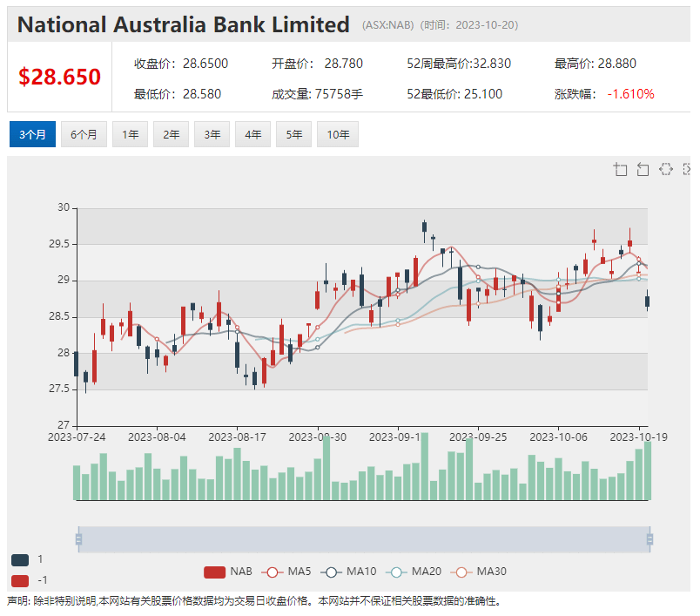The width and height of the screenshot is (700, 616).
Task: Open the 2年 range tab
Action: [x=171, y=134]
